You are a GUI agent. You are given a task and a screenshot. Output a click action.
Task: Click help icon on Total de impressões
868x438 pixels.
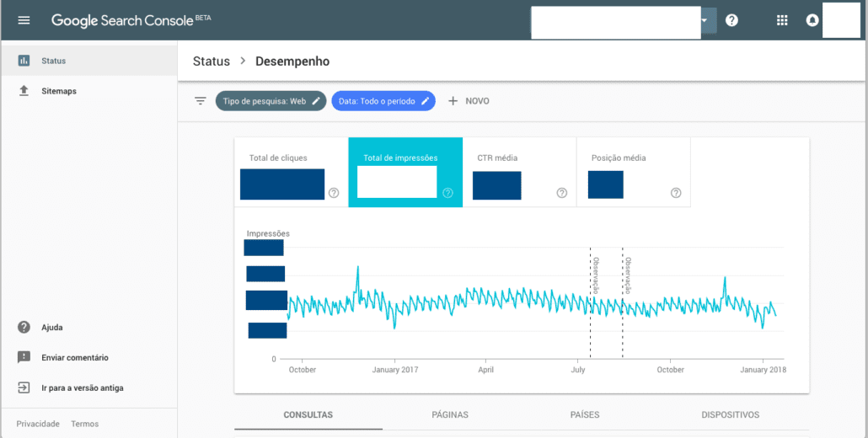447,193
